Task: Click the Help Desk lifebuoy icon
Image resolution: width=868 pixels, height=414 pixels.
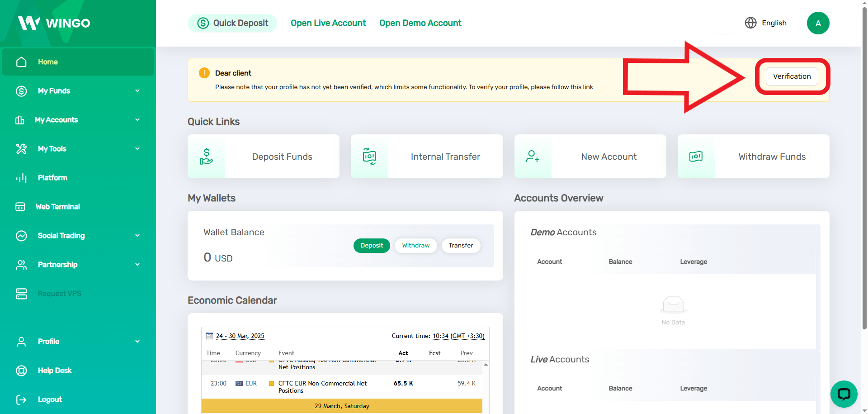Action: [21, 371]
